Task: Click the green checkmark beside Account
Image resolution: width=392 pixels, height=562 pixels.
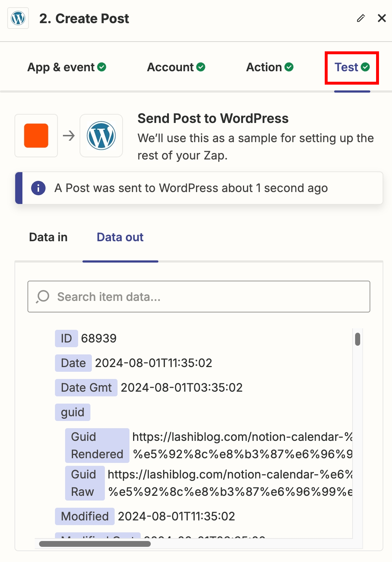Action: [x=201, y=67]
